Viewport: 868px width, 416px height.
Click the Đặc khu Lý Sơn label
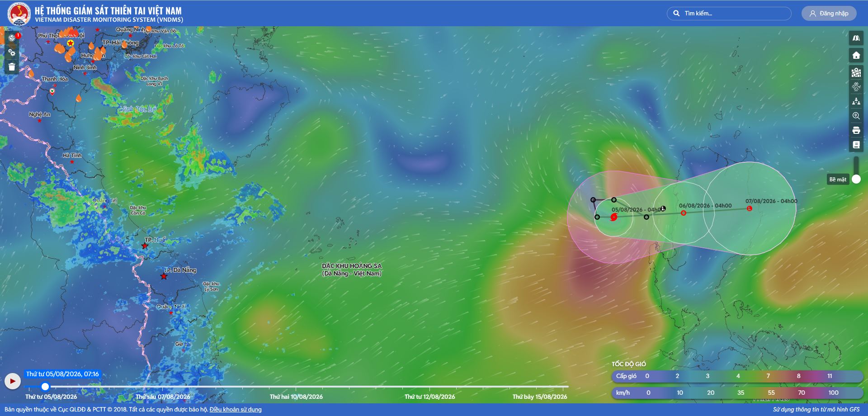[211, 286]
